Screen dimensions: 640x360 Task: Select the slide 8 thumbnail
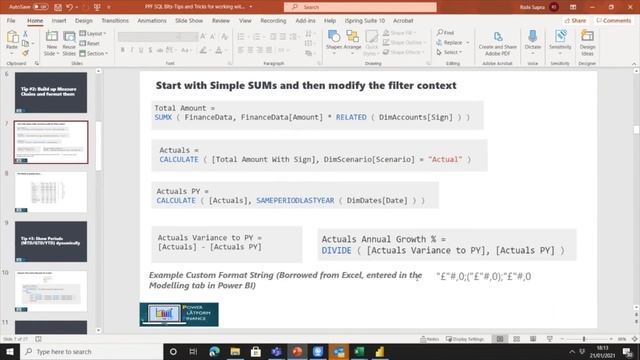point(51,192)
